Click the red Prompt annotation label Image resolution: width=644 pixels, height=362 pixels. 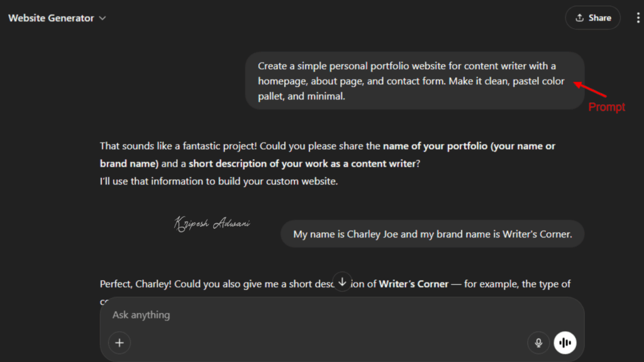click(606, 107)
